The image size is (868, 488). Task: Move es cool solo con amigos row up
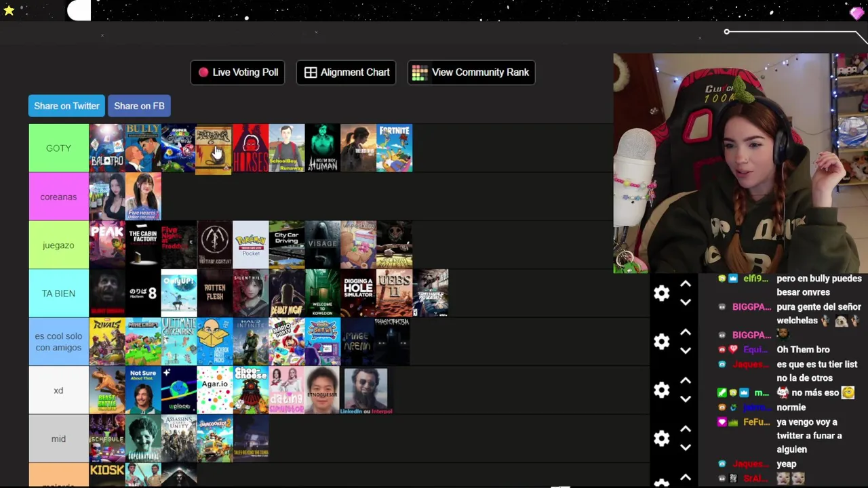[x=686, y=332]
